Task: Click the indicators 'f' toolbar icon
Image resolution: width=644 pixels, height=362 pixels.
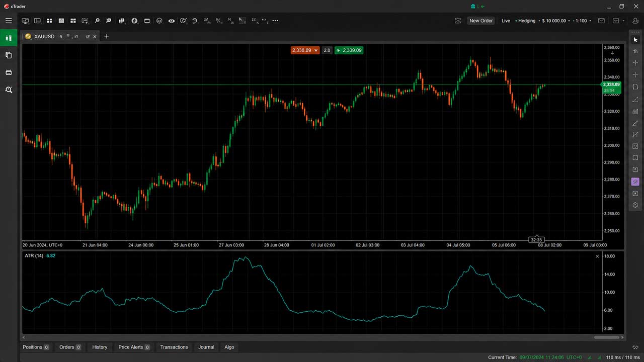Action: [x=134, y=21]
